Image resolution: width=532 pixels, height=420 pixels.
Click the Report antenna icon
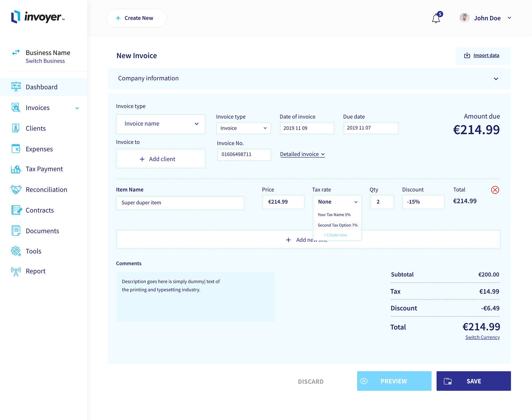[x=16, y=271]
